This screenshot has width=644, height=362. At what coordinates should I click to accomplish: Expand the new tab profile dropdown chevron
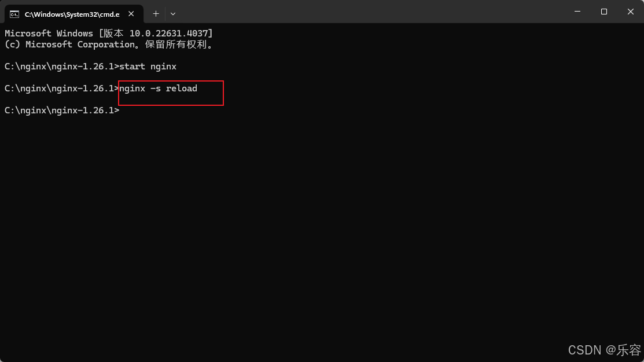point(173,14)
